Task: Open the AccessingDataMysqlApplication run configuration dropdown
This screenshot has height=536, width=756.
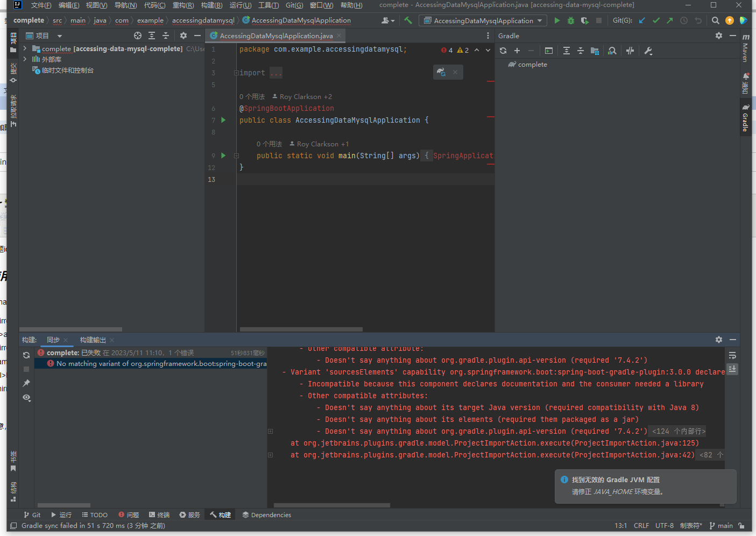Action: (482, 20)
